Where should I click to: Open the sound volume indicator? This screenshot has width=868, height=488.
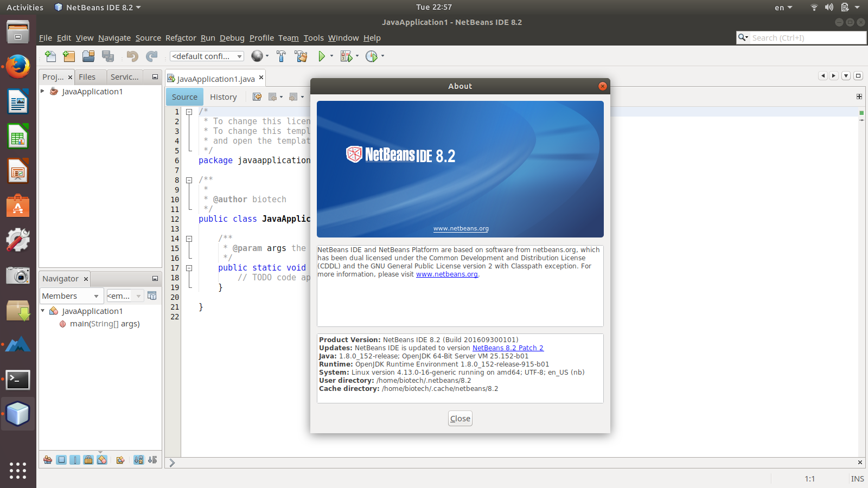click(829, 8)
